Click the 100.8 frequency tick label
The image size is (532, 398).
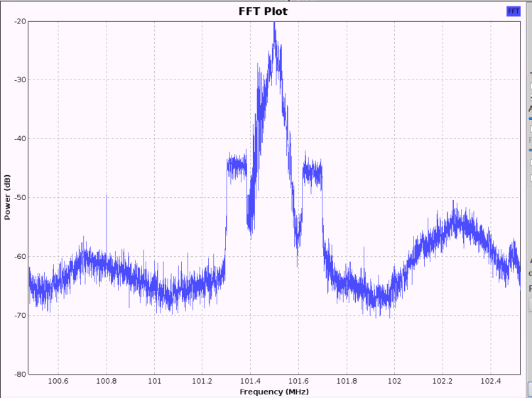point(107,381)
